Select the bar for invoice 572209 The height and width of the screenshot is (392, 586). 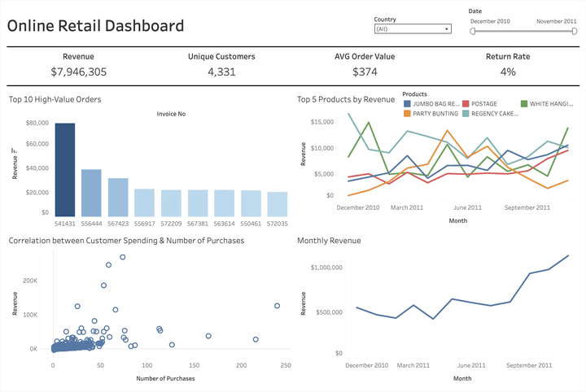tap(171, 203)
